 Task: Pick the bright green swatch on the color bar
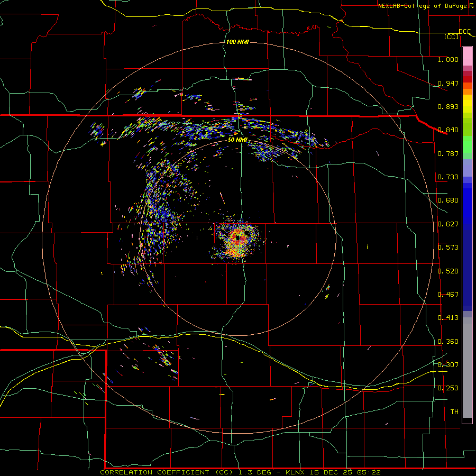tap(467, 145)
